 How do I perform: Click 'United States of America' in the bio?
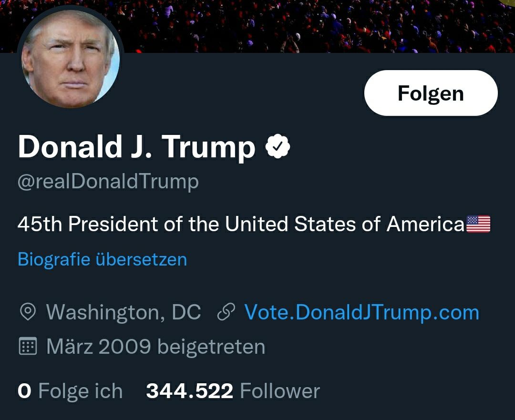(x=344, y=224)
